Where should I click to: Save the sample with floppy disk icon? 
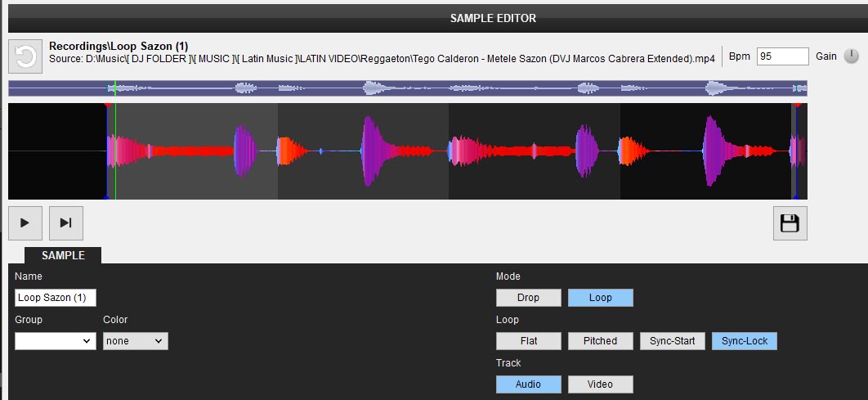[x=790, y=223]
